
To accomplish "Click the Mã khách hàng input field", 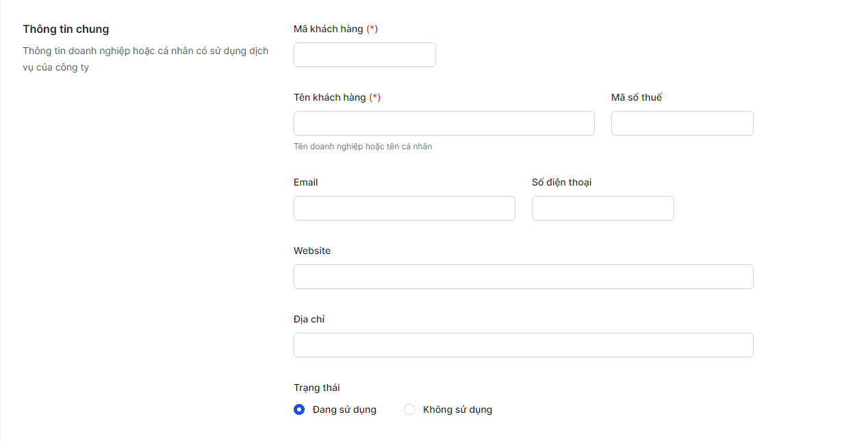I will (x=364, y=55).
